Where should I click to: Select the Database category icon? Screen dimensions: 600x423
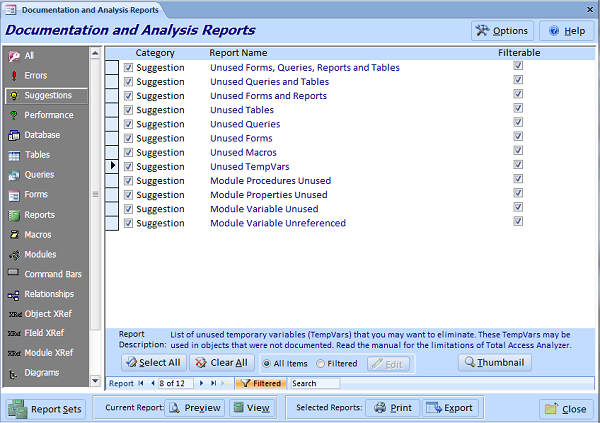coord(14,135)
